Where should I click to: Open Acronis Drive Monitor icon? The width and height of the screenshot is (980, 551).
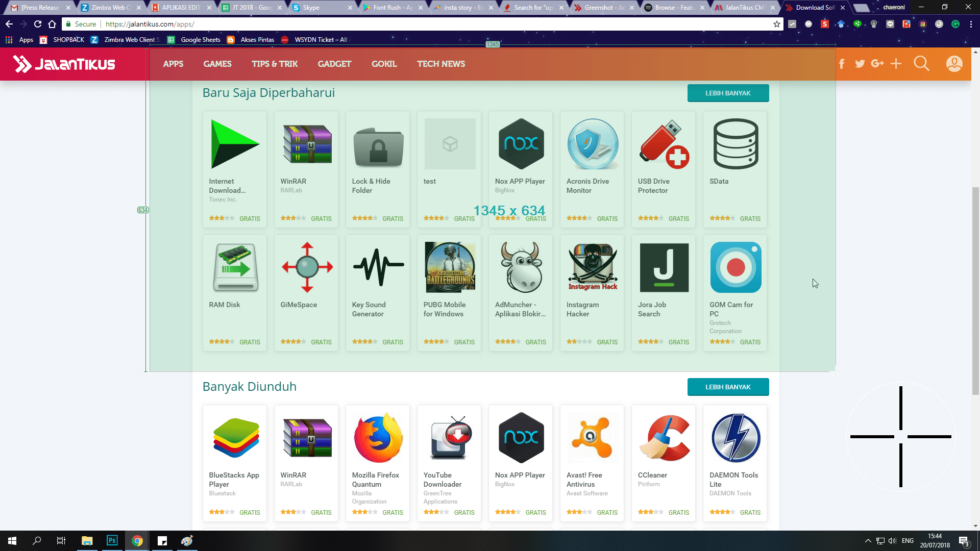593,144
